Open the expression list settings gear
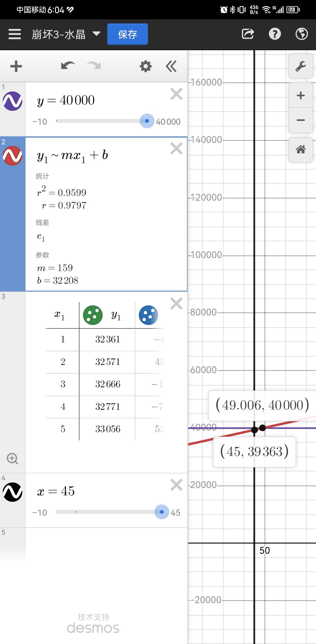The image size is (316, 644). pyautogui.click(x=146, y=66)
